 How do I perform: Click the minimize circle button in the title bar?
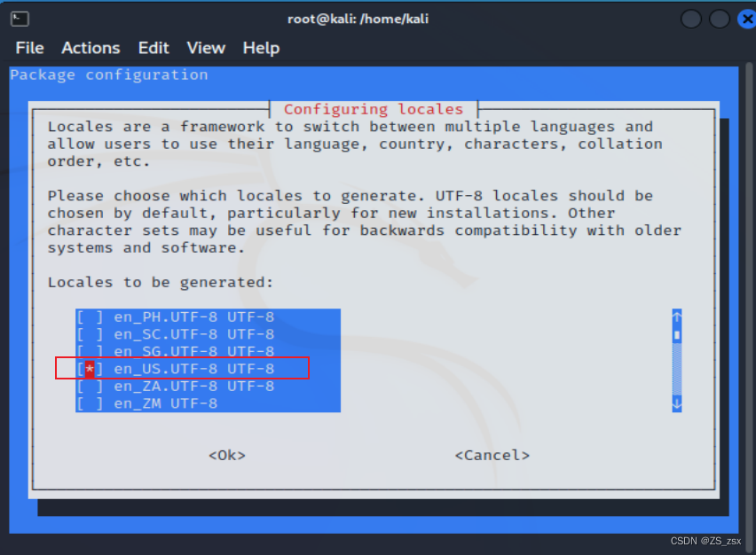[x=691, y=20]
